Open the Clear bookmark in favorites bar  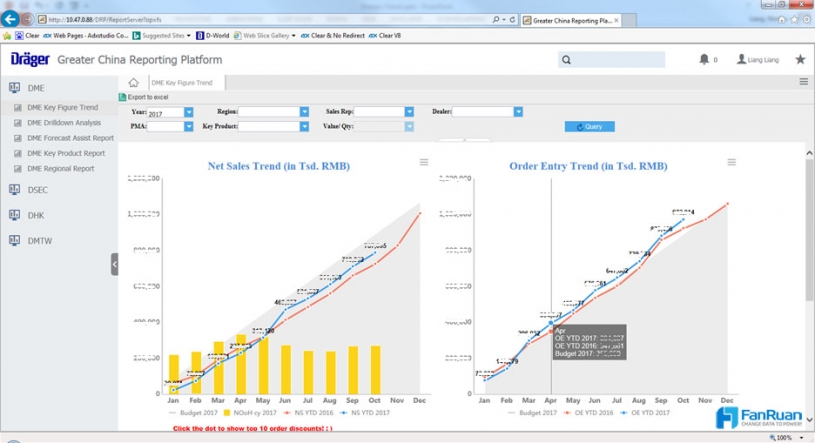coord(28,36)
